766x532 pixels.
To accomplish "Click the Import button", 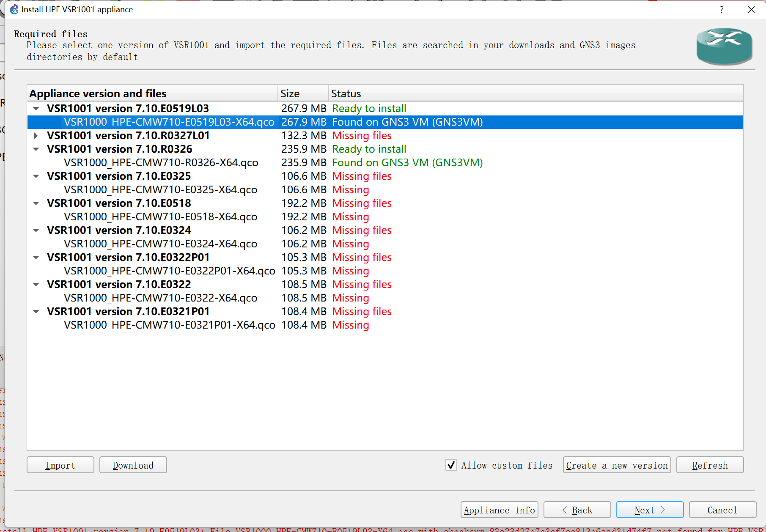I will 60,465.
